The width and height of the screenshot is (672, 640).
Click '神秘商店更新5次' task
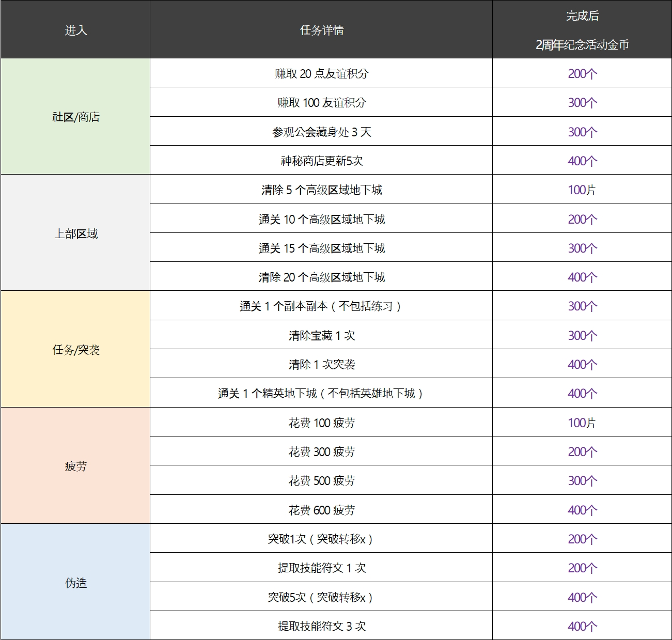point(321,161)
